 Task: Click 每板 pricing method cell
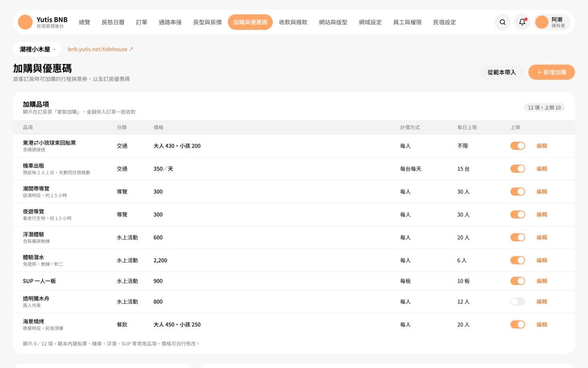coord(405,281)
